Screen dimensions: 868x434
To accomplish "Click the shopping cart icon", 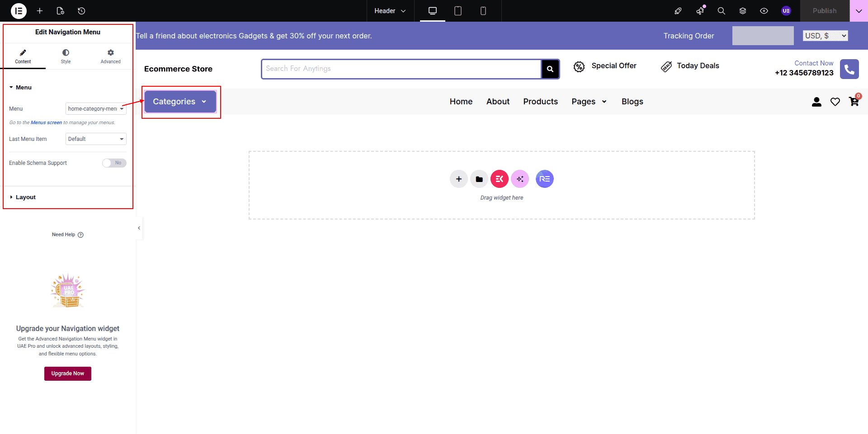I will 854,102.
